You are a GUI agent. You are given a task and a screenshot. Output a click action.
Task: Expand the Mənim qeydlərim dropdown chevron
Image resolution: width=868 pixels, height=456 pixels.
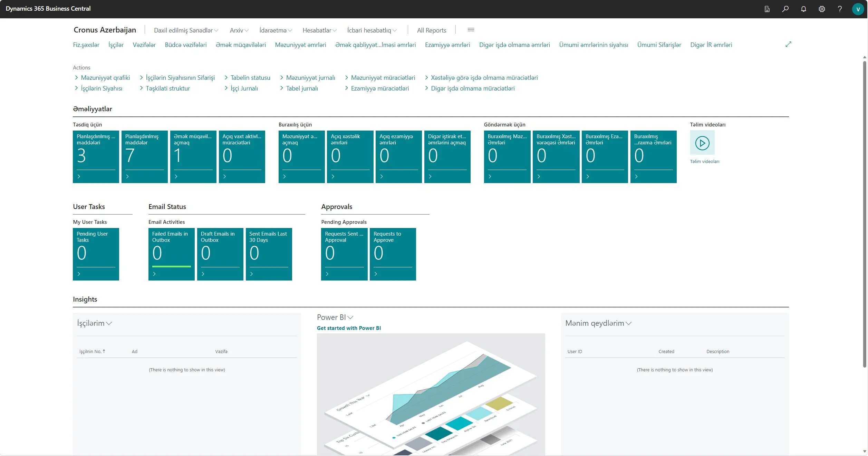point(628,323)
